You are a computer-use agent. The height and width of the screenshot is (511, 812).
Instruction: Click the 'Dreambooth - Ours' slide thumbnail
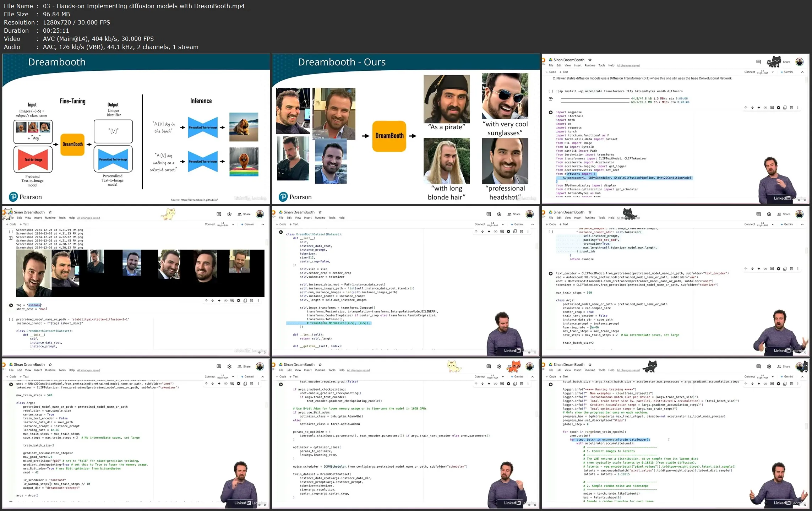(406, 129)
